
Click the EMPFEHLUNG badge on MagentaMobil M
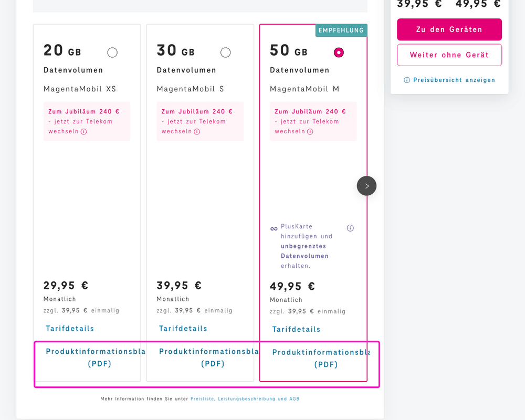[341, 30]
